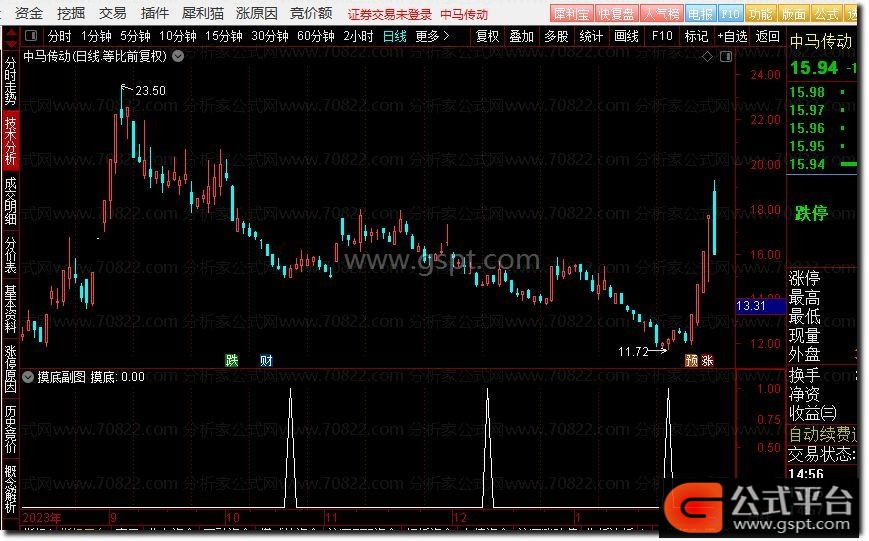Toggle the panel layout icon left of 分时
The height and width of the screenshot is (541, 869).
pos(31,36)
